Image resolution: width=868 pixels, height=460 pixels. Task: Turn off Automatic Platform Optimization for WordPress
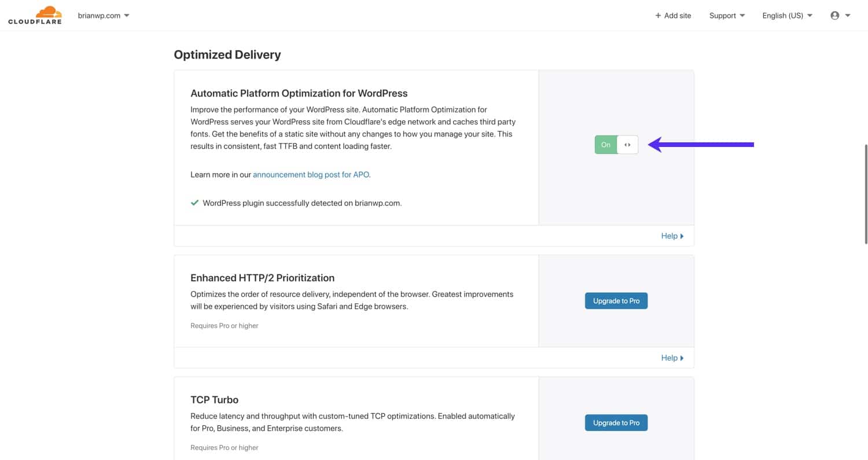[x=605, y=145]
